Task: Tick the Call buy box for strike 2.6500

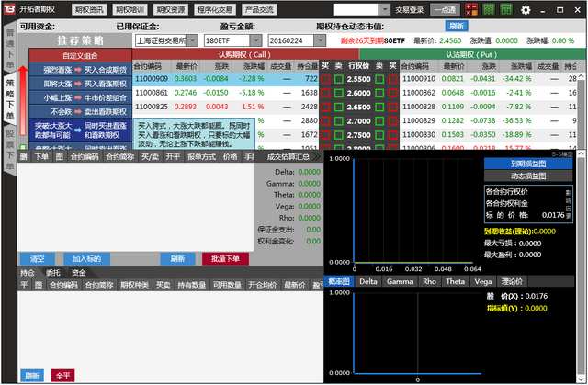Action: (325, 107)
